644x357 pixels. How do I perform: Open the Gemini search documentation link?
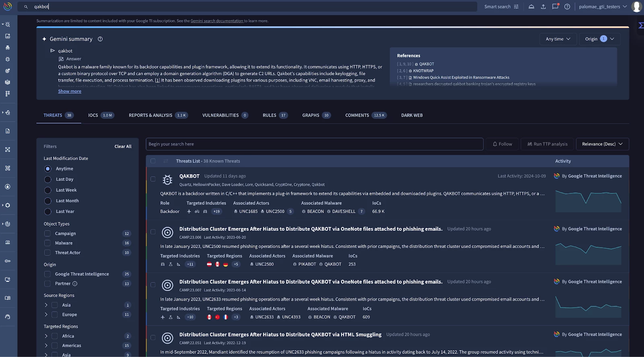(x=217, y=21)
